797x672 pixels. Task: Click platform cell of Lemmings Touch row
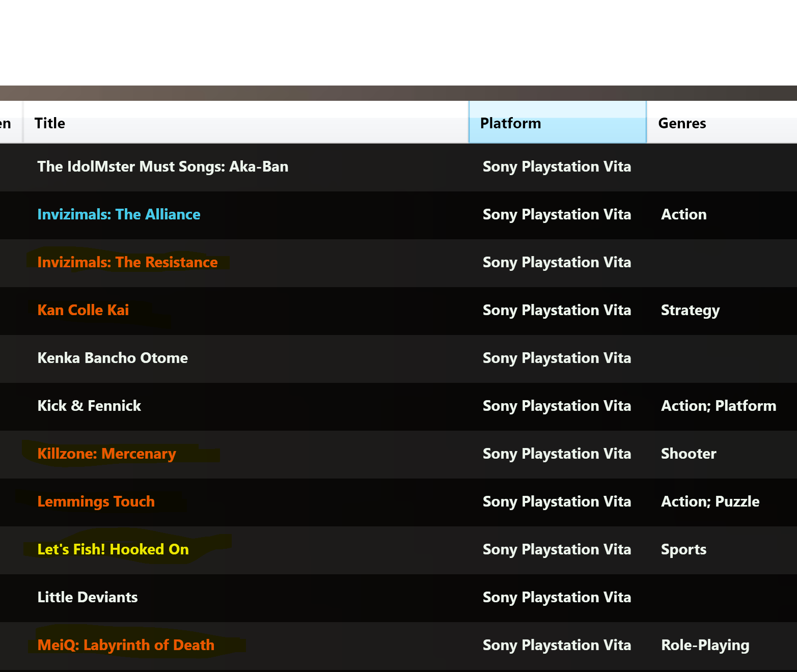coord(557,502)
